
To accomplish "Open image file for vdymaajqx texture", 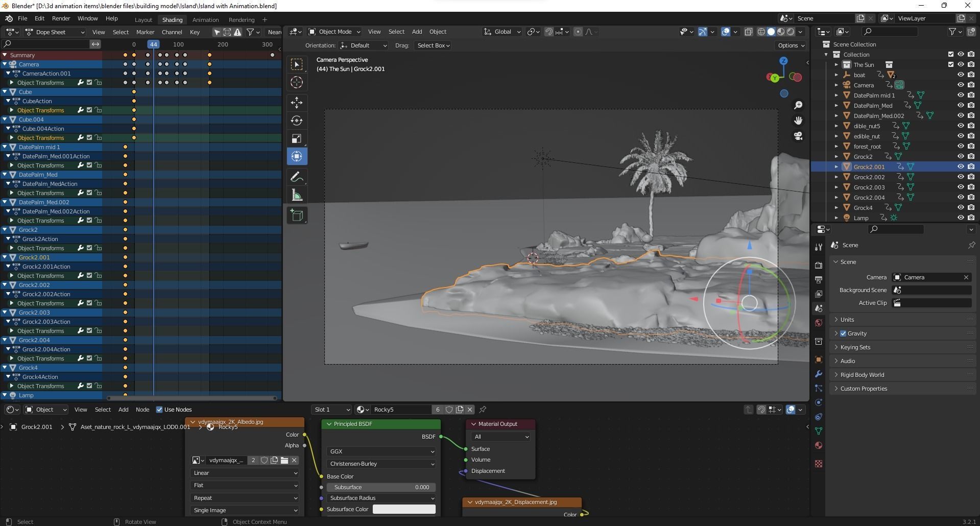I will point(284,460).
